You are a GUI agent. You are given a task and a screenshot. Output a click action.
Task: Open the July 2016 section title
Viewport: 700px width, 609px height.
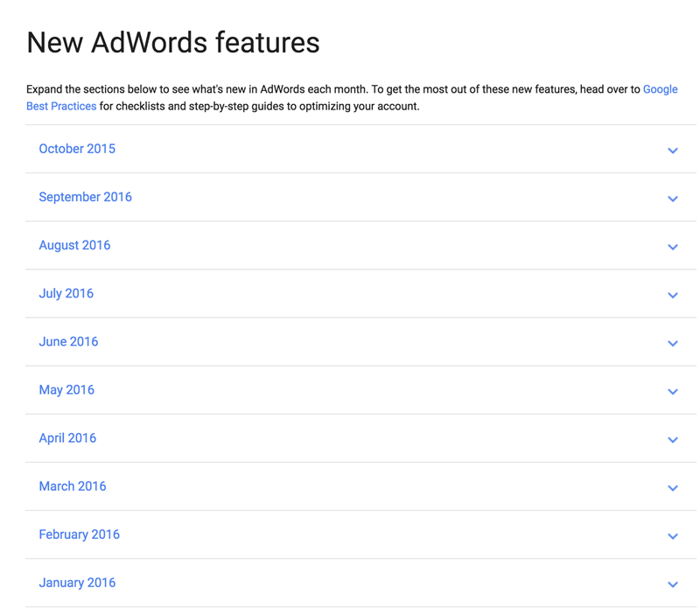point(66,293)
